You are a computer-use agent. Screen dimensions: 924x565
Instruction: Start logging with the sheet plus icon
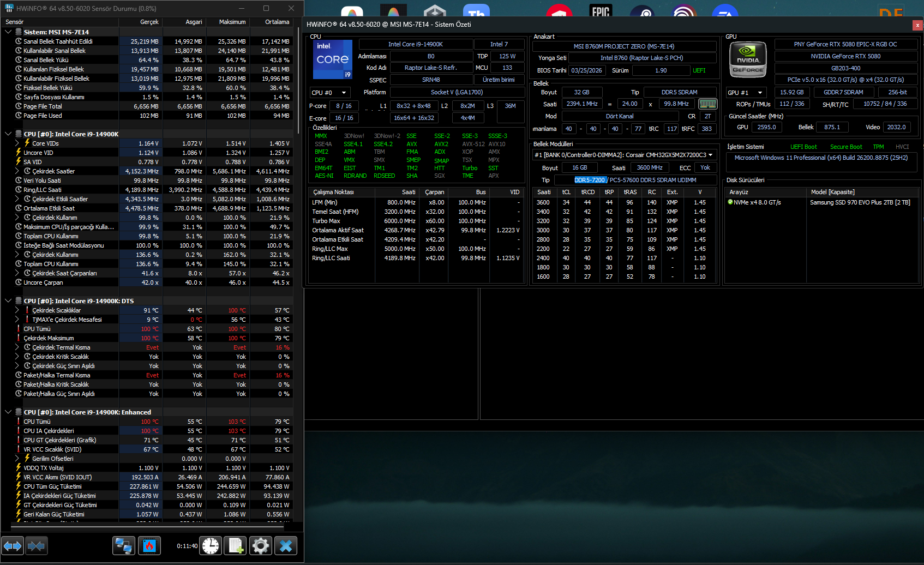236,545
